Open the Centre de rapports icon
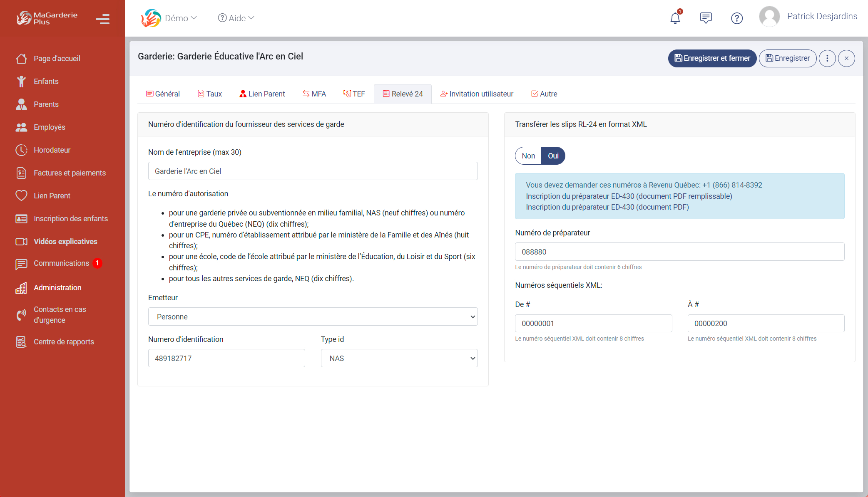 pos(22,342)
